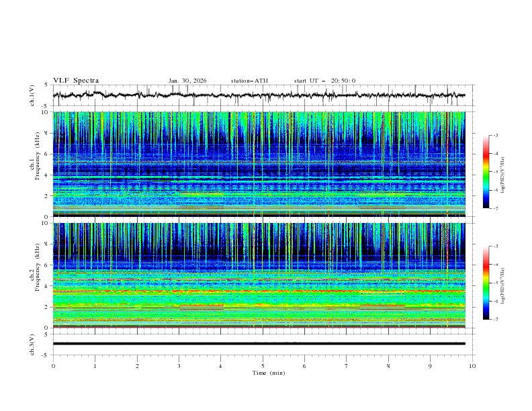Select the 5 minute tick label on time axis

263,366
